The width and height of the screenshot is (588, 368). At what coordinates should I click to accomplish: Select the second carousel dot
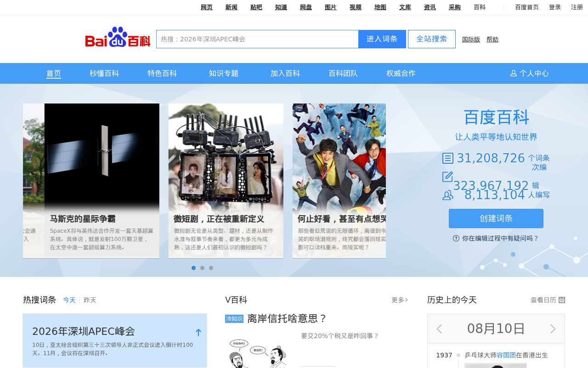203,268
